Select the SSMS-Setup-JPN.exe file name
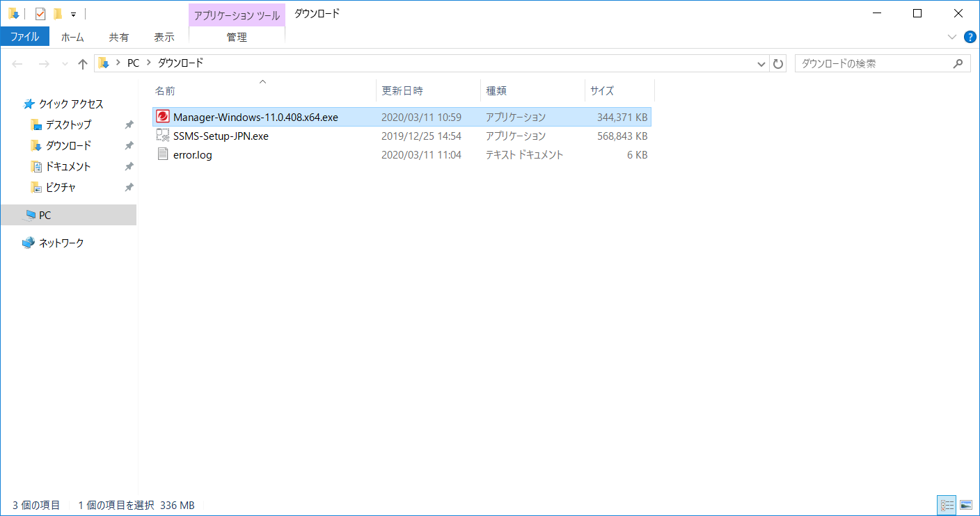 [221, 136]
